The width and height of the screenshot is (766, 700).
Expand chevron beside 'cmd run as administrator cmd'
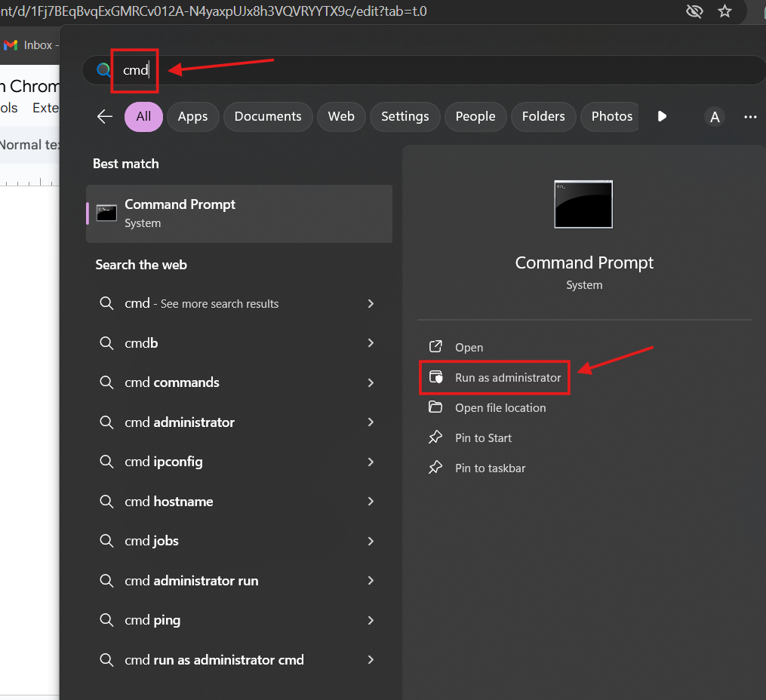tap(371, 659)
